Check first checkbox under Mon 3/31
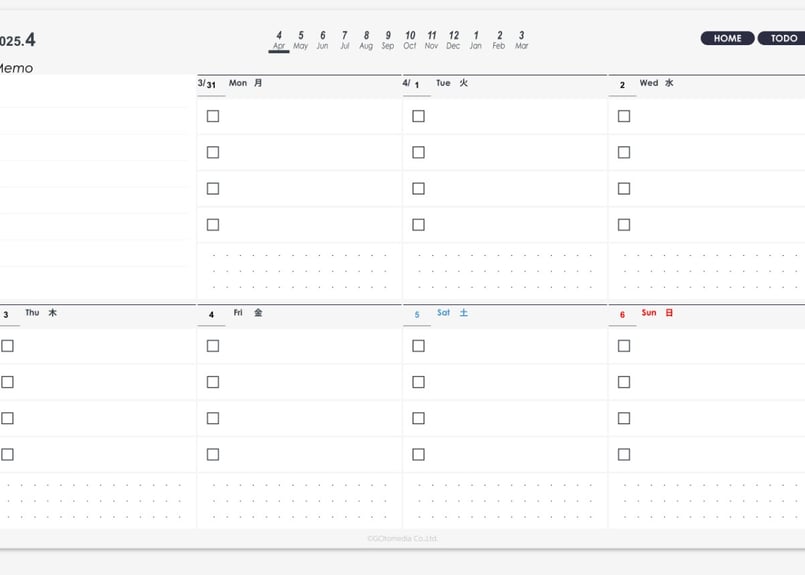 [x=213, y=116]
